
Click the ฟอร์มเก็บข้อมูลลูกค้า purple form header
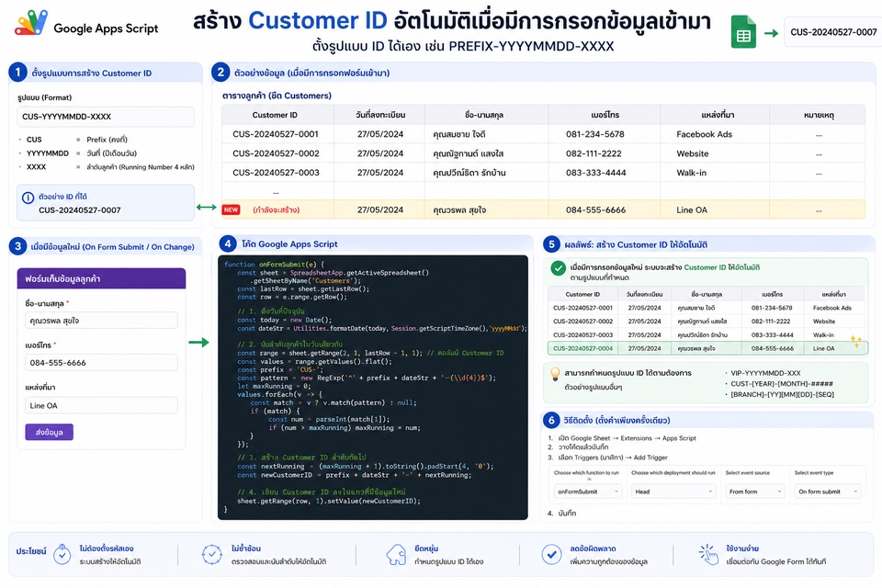pos(101,278)
